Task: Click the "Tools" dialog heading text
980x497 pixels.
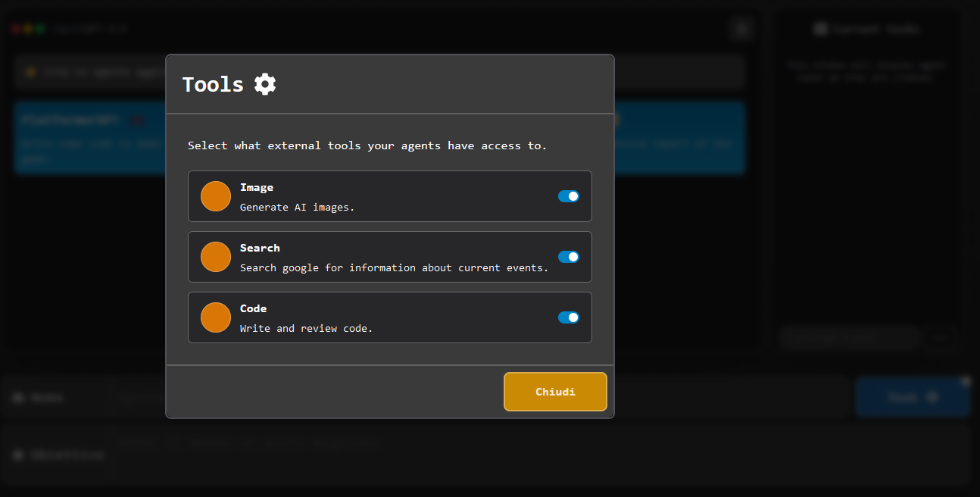Action: click(213, 84)
